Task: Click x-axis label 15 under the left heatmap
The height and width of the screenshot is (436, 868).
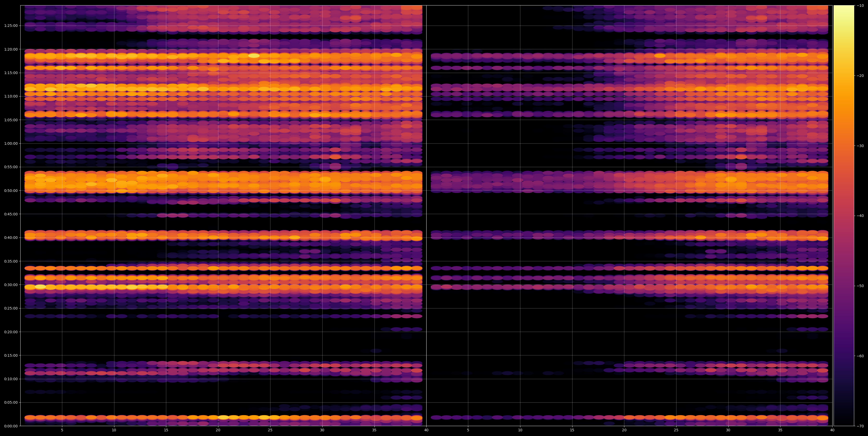Action: click(166, 430)
